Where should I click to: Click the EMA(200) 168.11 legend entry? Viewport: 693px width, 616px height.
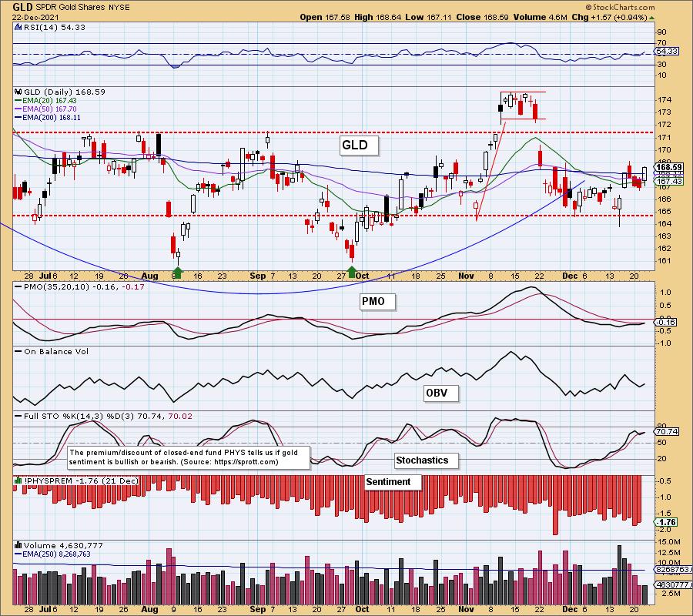point(47,118)
